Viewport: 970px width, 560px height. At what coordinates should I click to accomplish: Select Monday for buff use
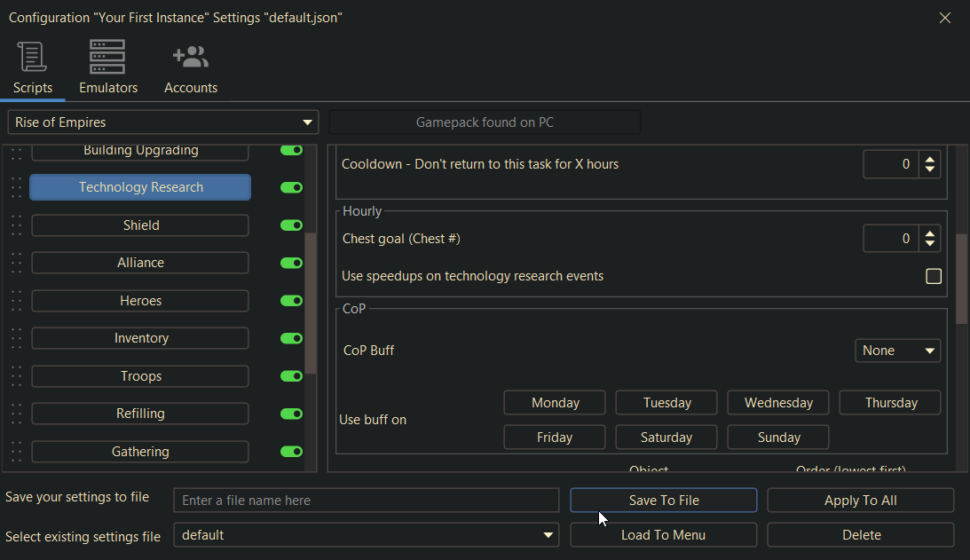(555, 403)
